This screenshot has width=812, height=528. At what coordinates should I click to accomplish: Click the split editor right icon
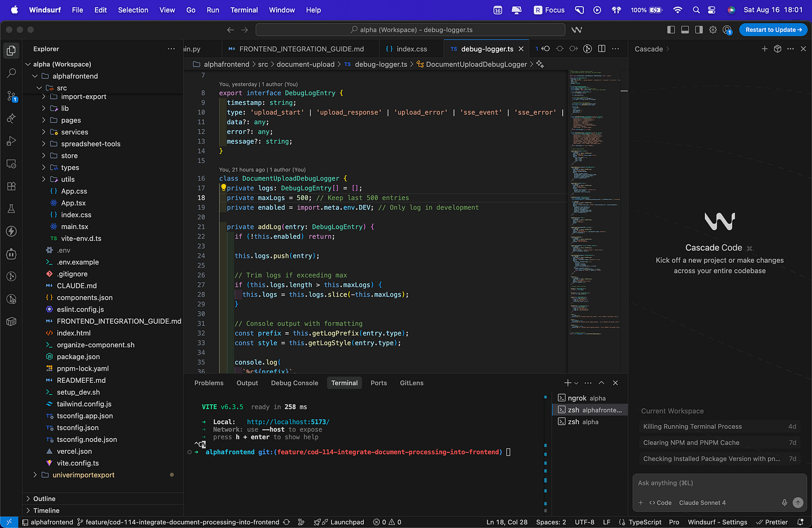click(x=601, y=49)
